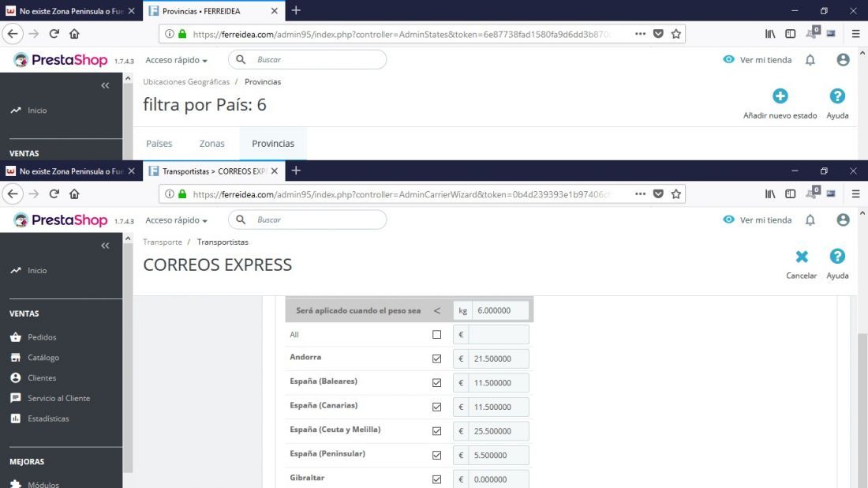
Task: Reload page in lower browser window
Action: pyautogui.click(x=54, y=194)
